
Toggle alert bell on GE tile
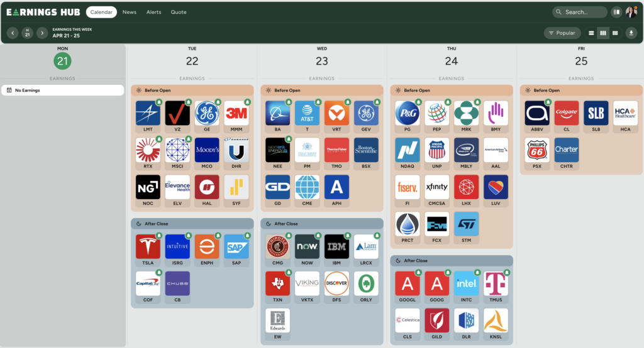(218, 102)
